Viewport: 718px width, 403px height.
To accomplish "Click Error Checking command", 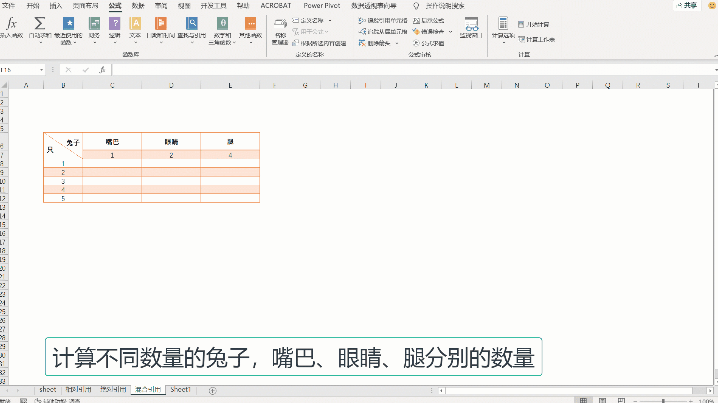I will (x=429, y=32).
